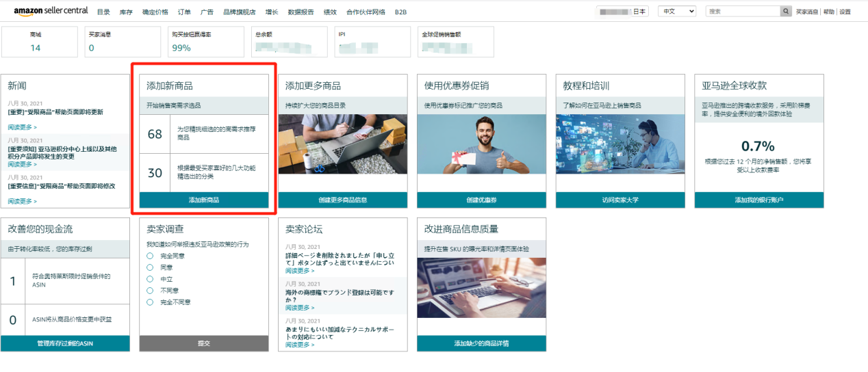
Task: Click 阅读更多 under the 海外の商標権 forum post
Action: 301,308
